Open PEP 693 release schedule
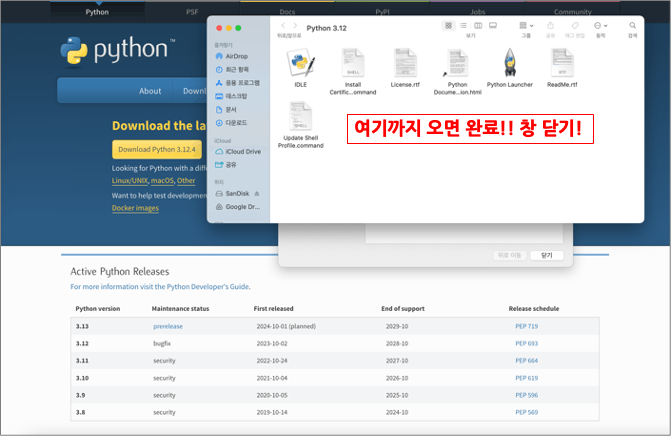671x436 pixels. (x=526, y=344)
